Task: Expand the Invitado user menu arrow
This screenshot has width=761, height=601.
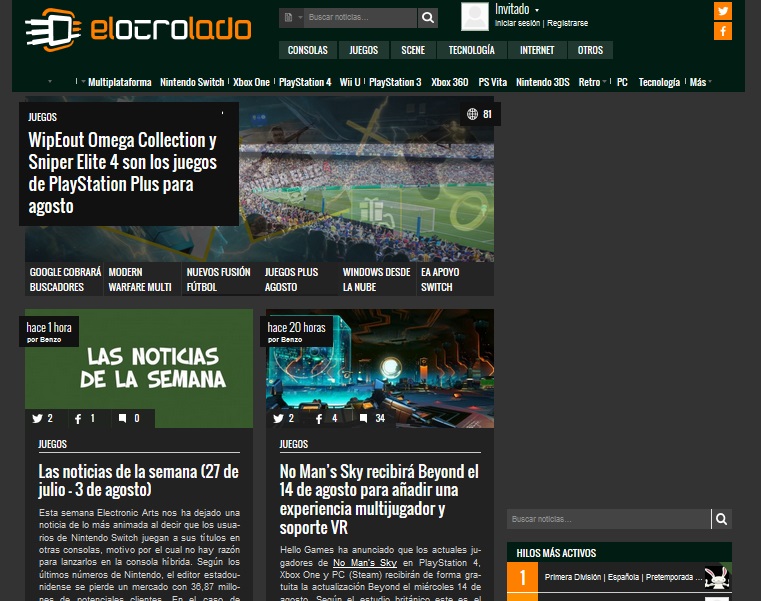Action: 537,10
